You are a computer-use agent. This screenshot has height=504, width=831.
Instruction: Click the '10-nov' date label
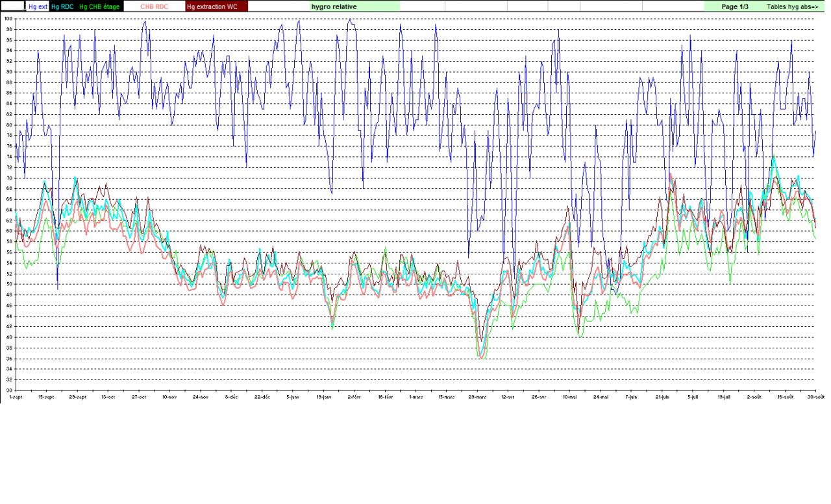tap(169, 396)
